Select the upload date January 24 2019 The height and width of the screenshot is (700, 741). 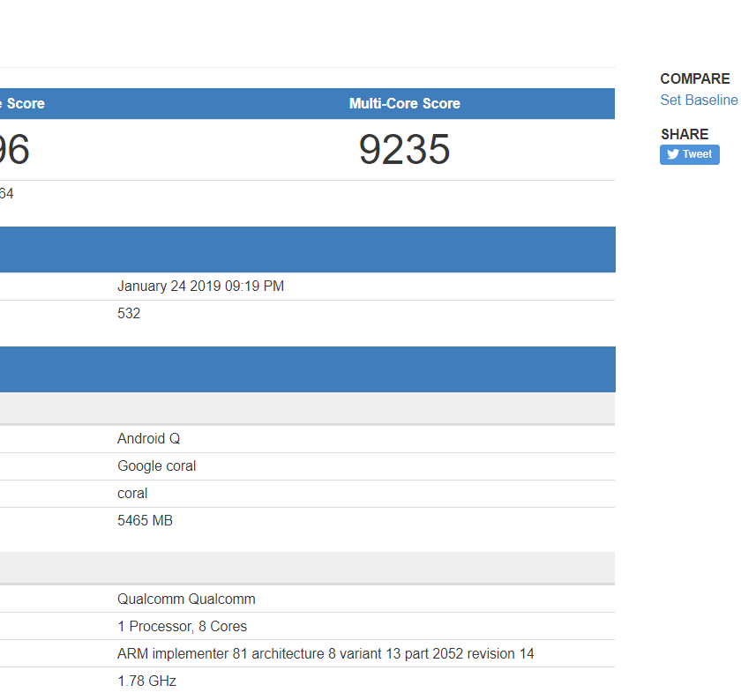[x=200, y=287]
